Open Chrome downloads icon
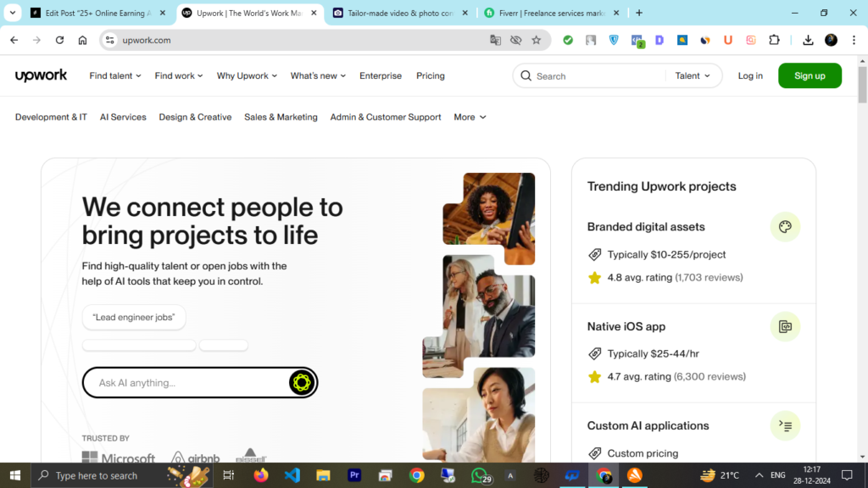 coord(808,40)
